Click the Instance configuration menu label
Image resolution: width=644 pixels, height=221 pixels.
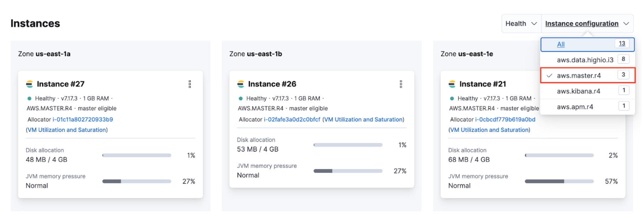click(x=582, y=23)
